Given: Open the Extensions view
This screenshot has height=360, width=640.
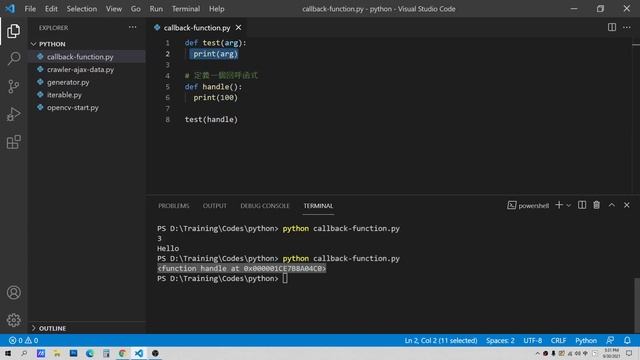Looking at the screenshot, I should (x=13, y=142).
